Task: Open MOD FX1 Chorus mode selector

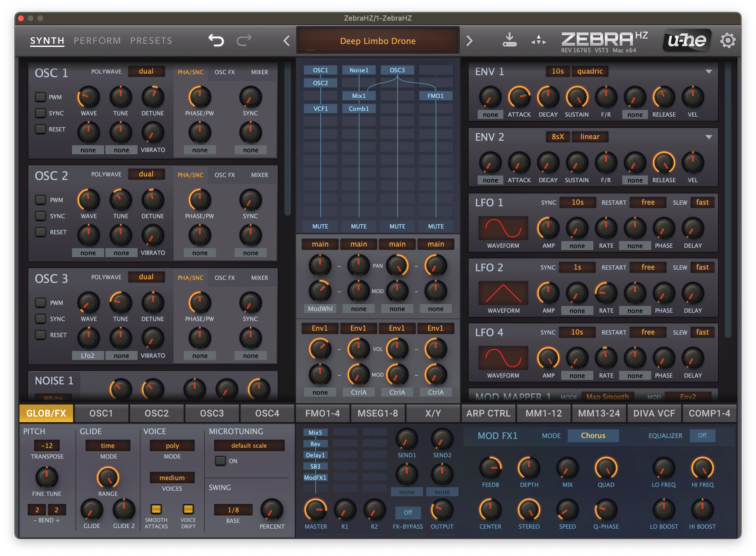Action: click(x=593, y=435)
